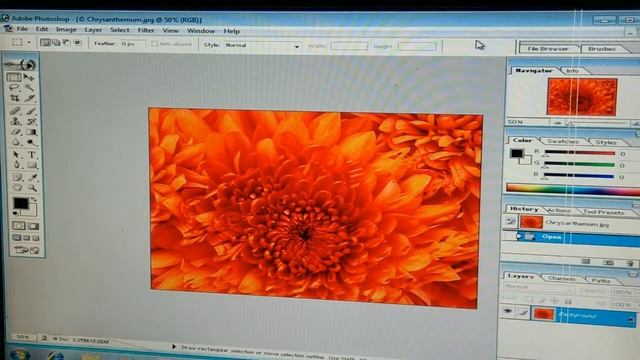Click Navigator zoom out button
640x360 pixels.
pos(558,122)
